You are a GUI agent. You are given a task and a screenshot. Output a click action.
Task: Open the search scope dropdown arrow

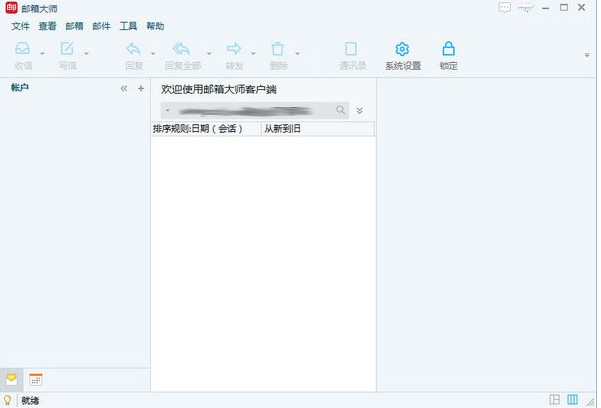167,110
